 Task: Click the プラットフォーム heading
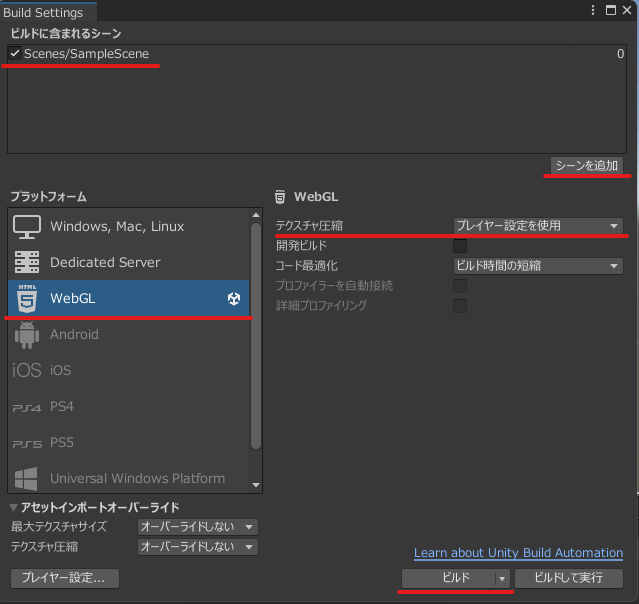(48, 197)
